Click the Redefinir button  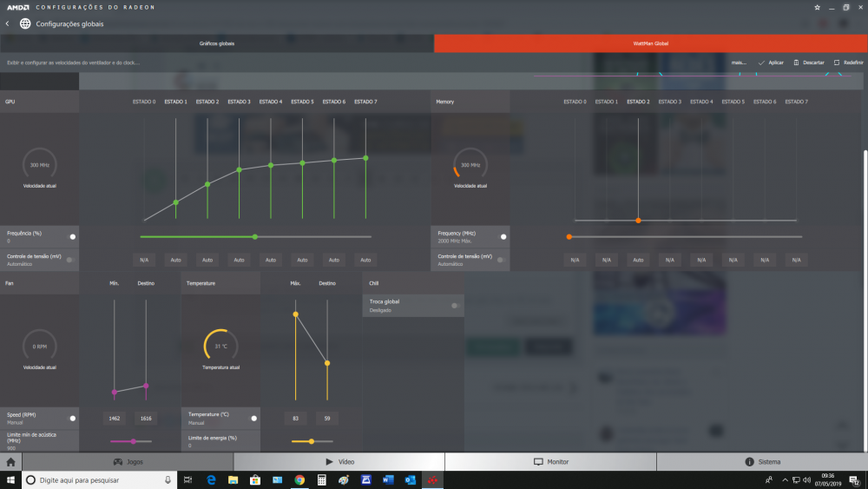(x=848, y=63)
